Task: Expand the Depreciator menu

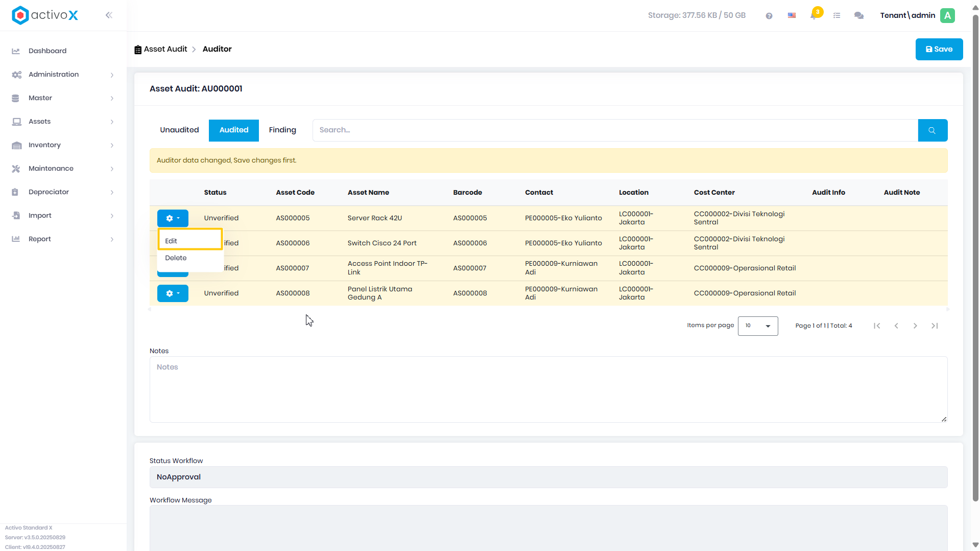Action: [112, 193]
